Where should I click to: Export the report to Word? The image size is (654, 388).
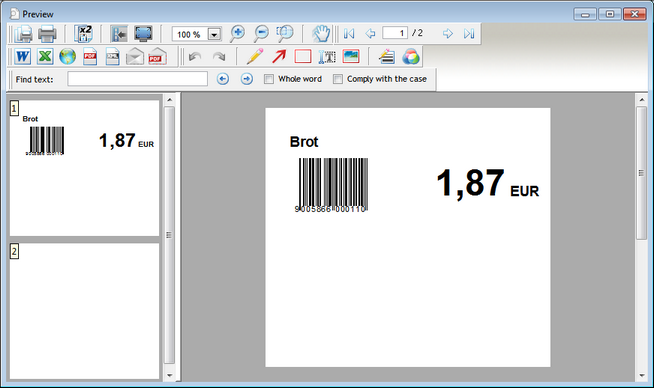point(23,57)
